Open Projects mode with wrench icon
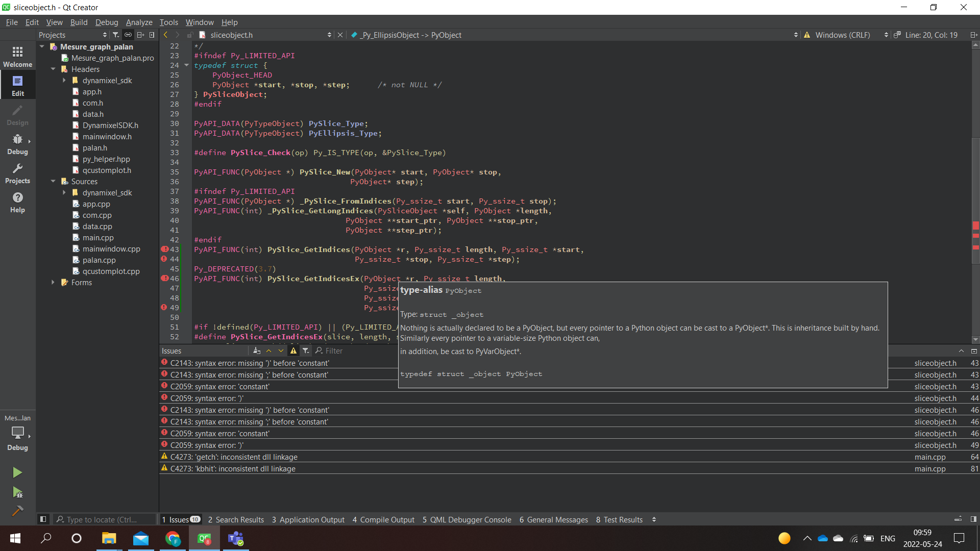 [x=17, y=173]
